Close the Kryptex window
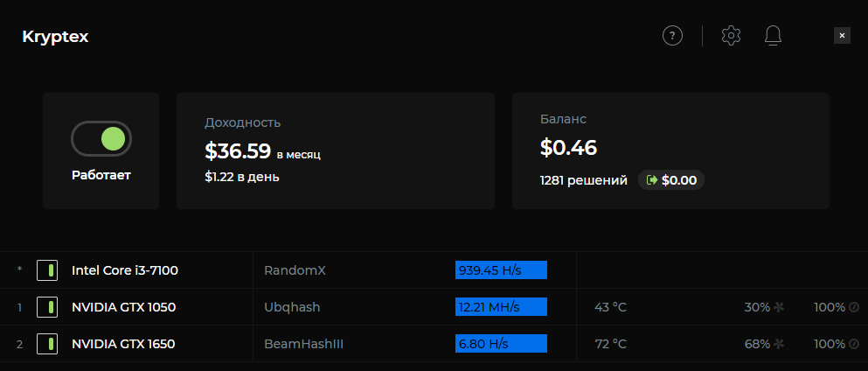868x371 pixels. 842,36
